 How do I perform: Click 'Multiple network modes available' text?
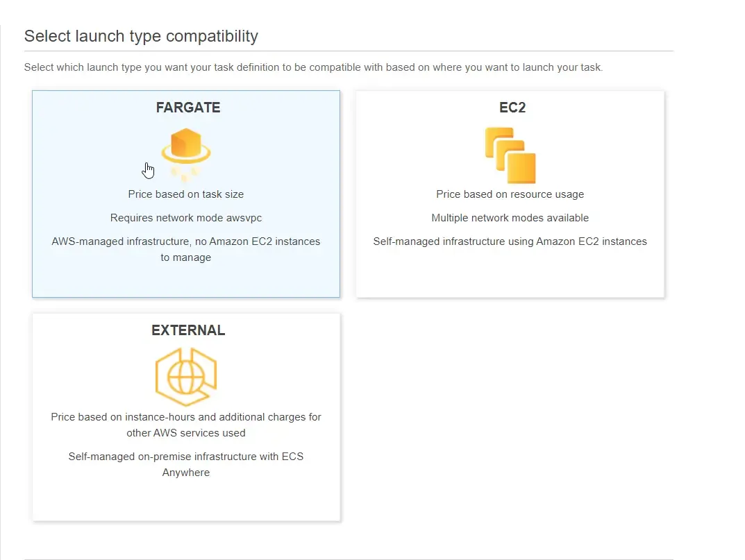pyautogui.click(x=510, y=218)
